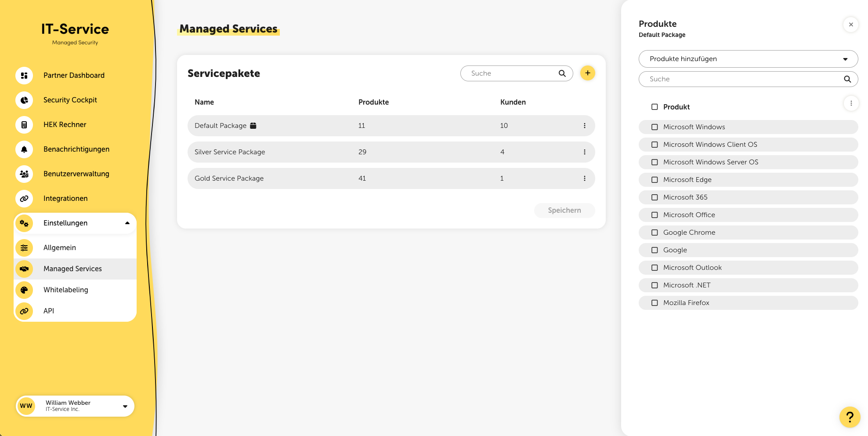The width and height of the screenshot is (868, 436).
Task: Check the Microsoft Windows Server OS checkbox
Action: [x=655, y=162]
